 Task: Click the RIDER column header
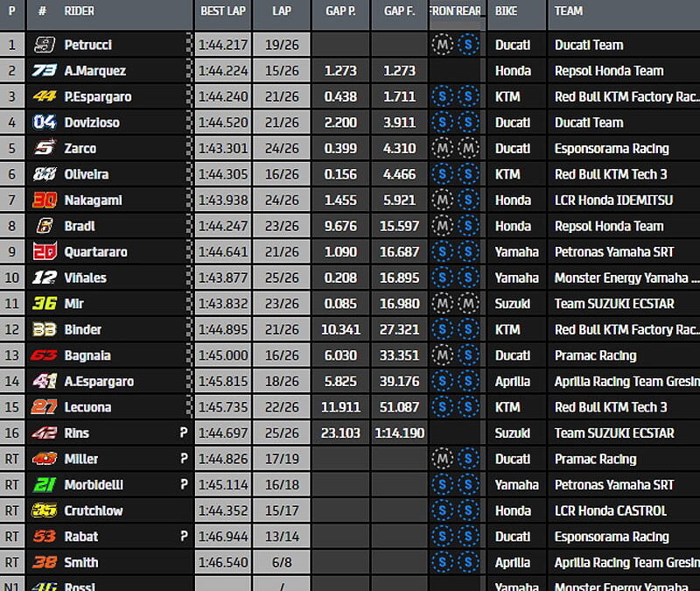[x=79, y=11]
